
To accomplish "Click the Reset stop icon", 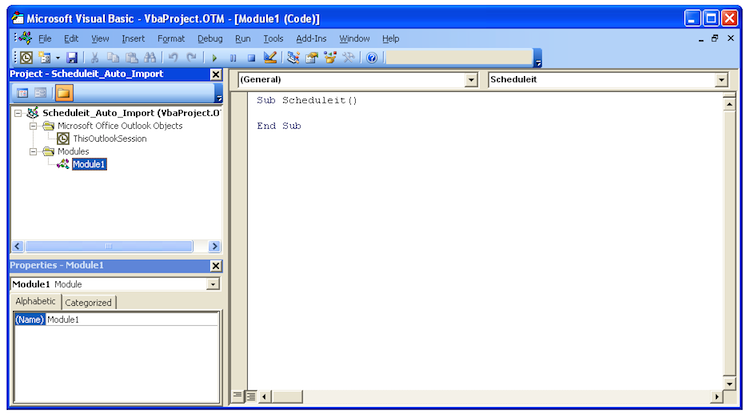I will click(x=251, y=58).
